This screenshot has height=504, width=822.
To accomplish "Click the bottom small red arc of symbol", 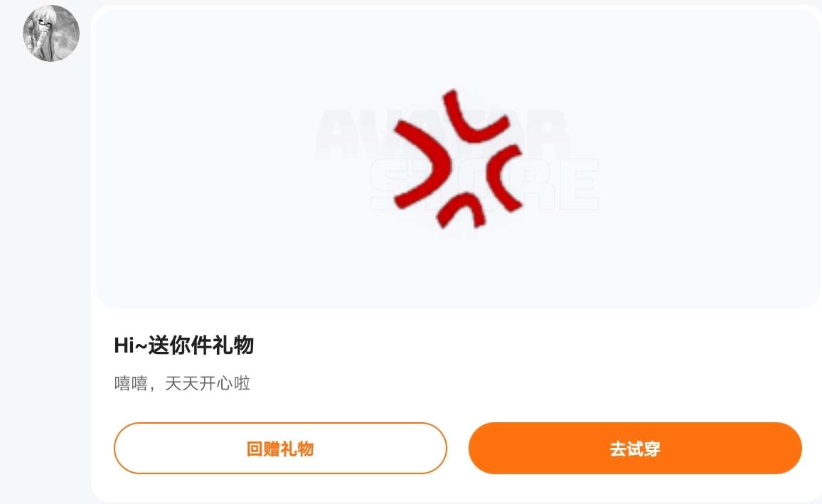I will tap(461, 210).
